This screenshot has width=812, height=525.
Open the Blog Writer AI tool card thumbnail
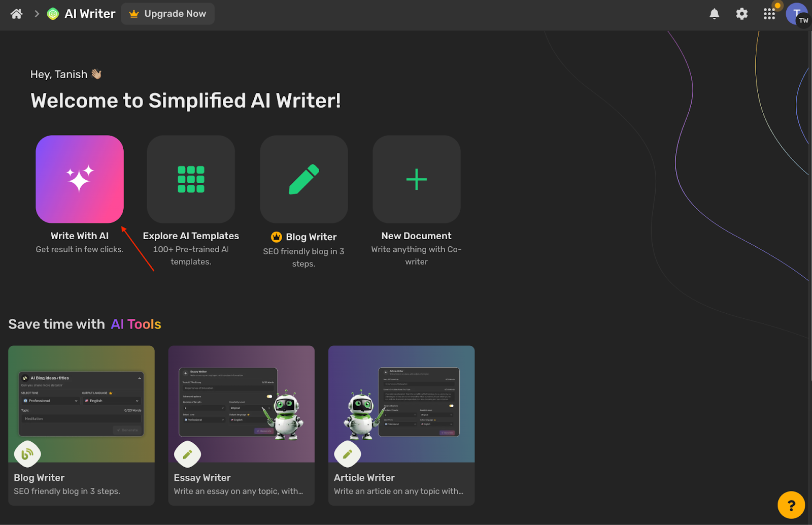[x=81, y=404]
